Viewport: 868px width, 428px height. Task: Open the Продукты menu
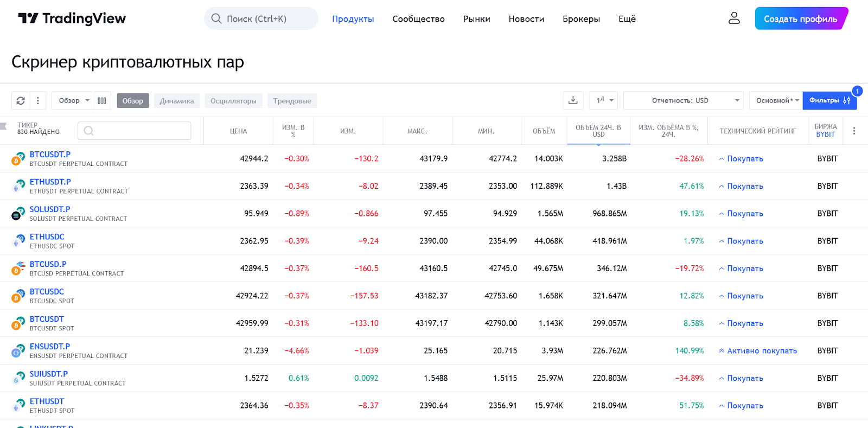pyautogui.click(x=353, y=19)
